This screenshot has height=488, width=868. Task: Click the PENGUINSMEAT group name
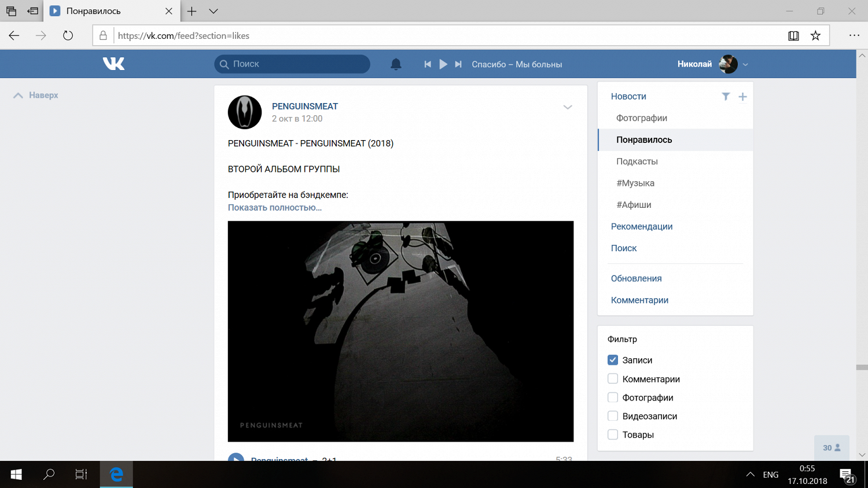305,107
